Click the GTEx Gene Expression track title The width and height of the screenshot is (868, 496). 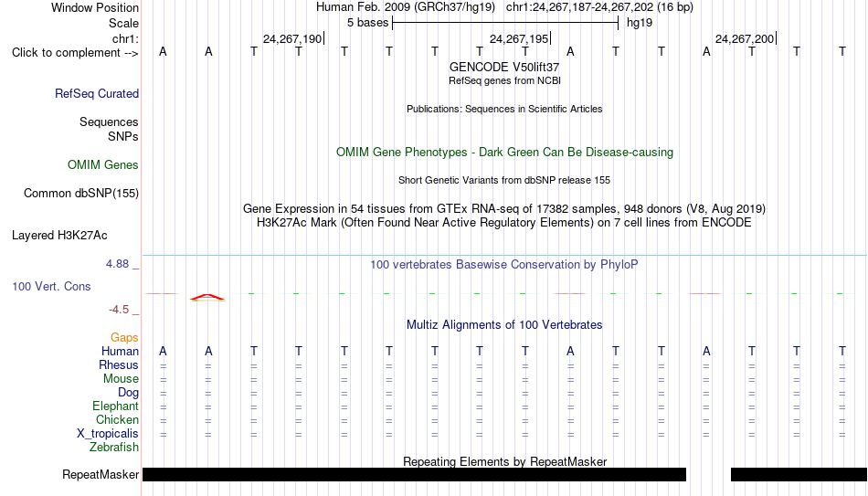pyautogui.click(x=504, y=208)
